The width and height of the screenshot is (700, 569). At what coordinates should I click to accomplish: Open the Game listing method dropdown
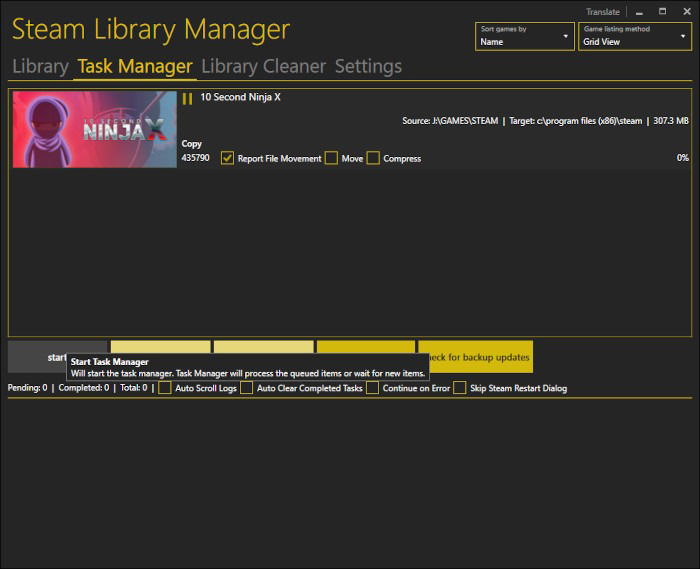[x=635, y=36]
